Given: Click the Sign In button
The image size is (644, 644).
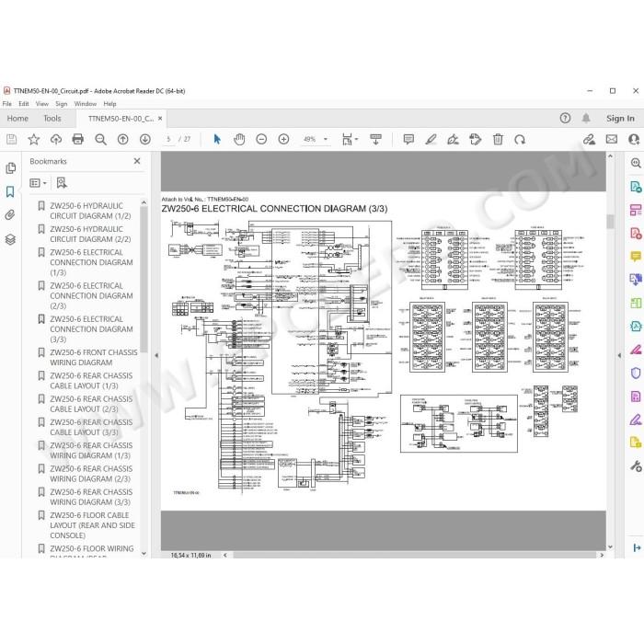Looking at the screenshot, I should click(x=620, y=119).
